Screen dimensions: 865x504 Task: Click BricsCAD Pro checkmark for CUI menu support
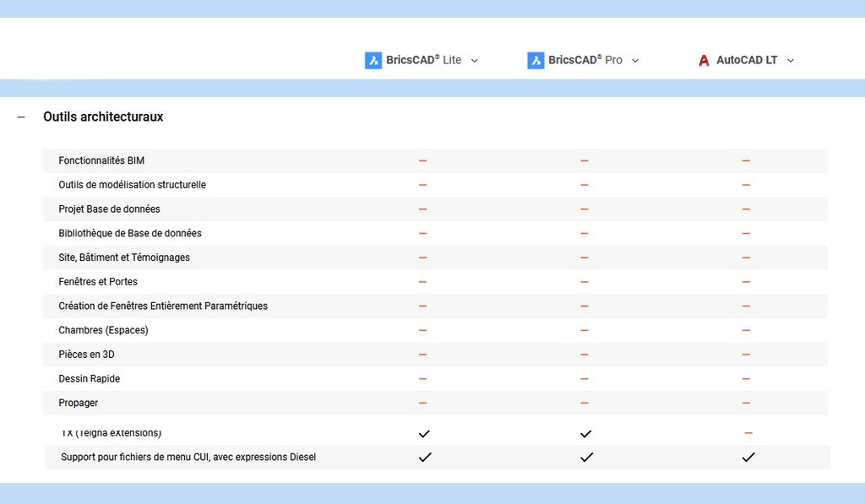coord(587,457)
